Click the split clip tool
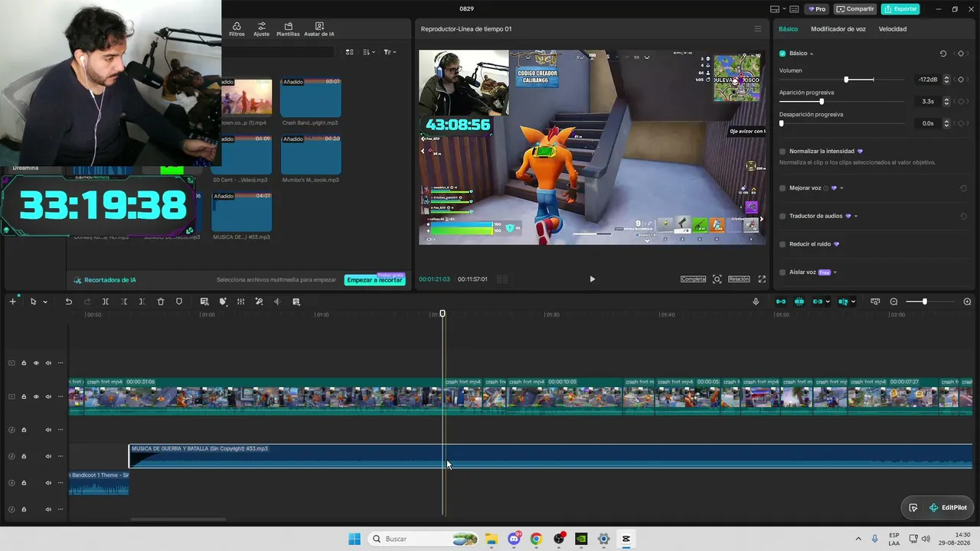The height and width of the screenshot is (551, 980). (x=106, y=302)
